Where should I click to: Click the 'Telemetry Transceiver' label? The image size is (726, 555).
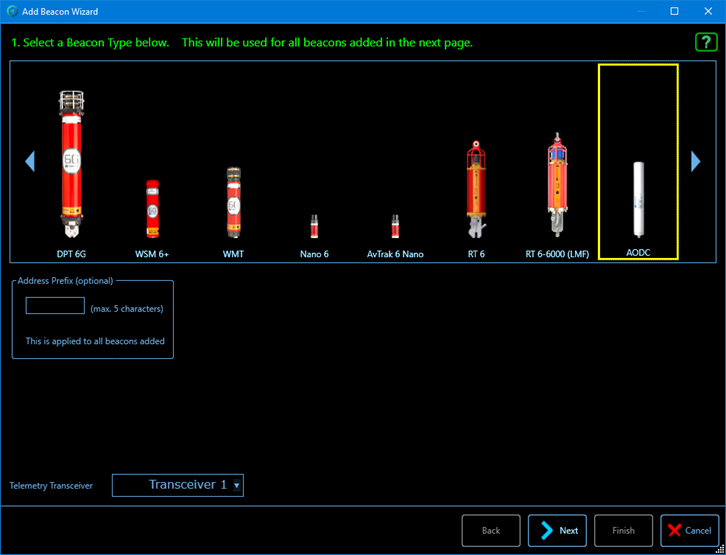pyautogui.click(x=51, y=486)
